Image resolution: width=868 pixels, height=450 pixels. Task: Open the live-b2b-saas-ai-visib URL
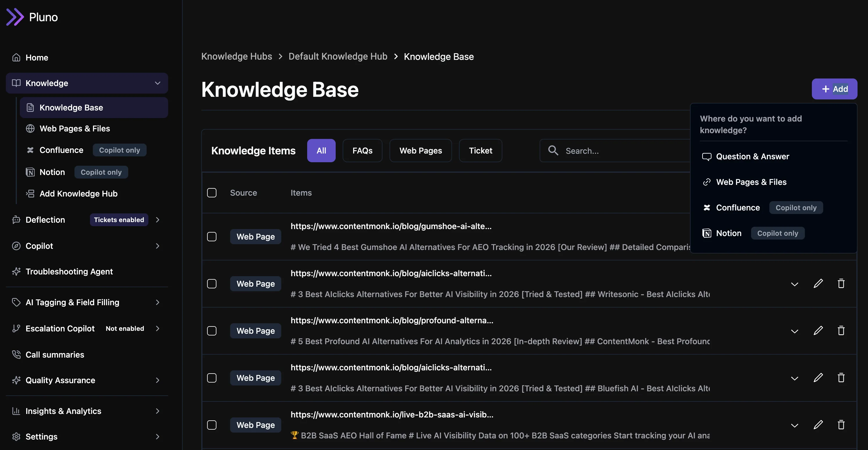(392, 415)
